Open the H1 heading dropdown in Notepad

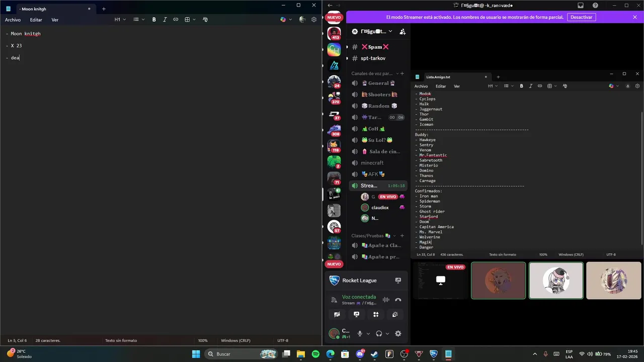[120, 20]
